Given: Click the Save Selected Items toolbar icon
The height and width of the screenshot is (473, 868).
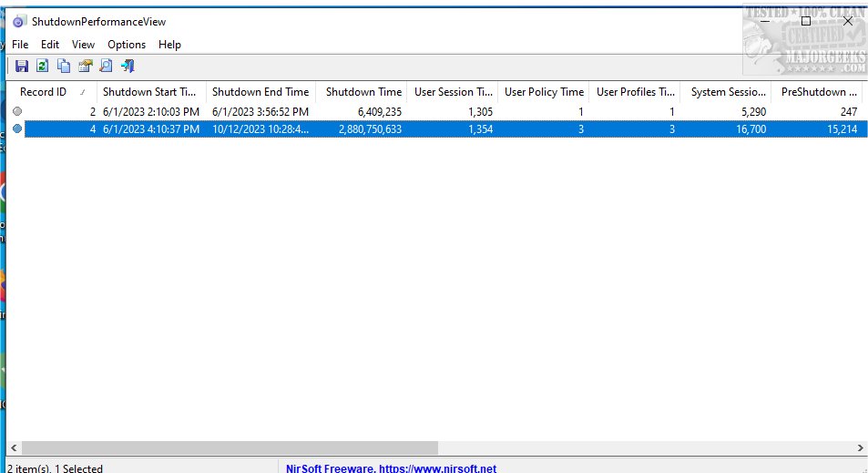Looking at the screenshot, I should 21,66.
